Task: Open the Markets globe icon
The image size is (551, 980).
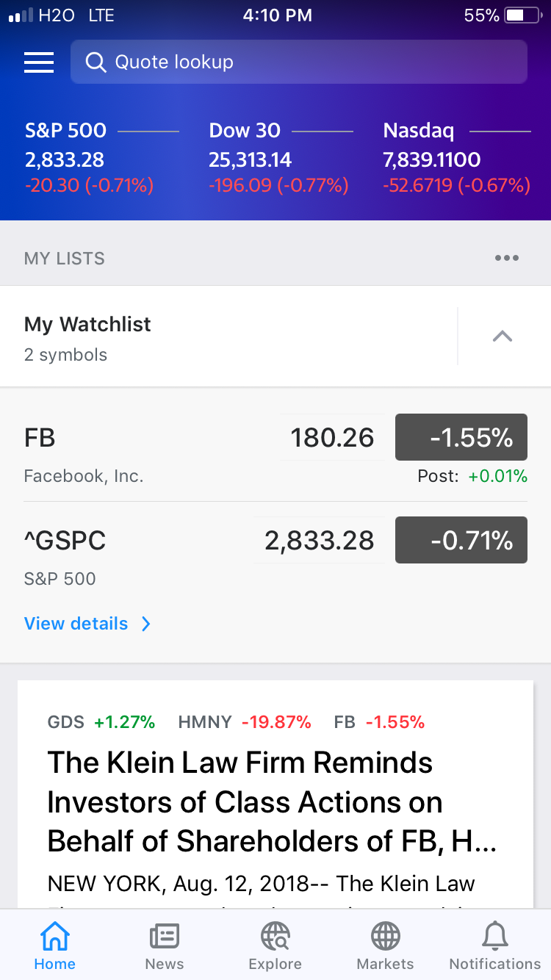Action: (x=385, y=936)
